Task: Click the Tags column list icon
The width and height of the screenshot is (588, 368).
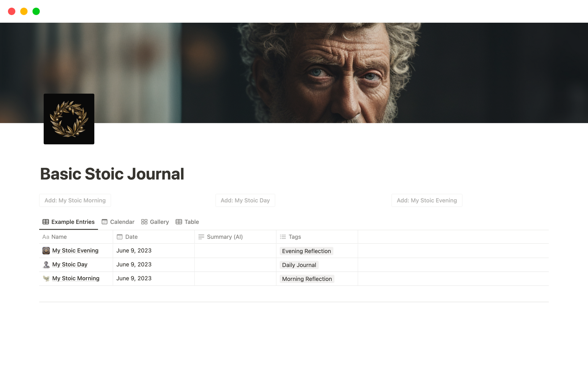Action: [283, 237]
